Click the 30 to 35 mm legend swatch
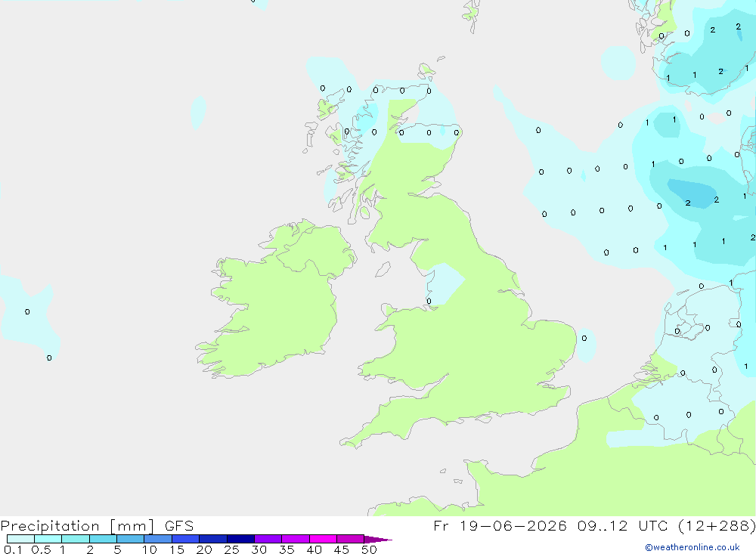The image size is (756, 554). (268, 539)
